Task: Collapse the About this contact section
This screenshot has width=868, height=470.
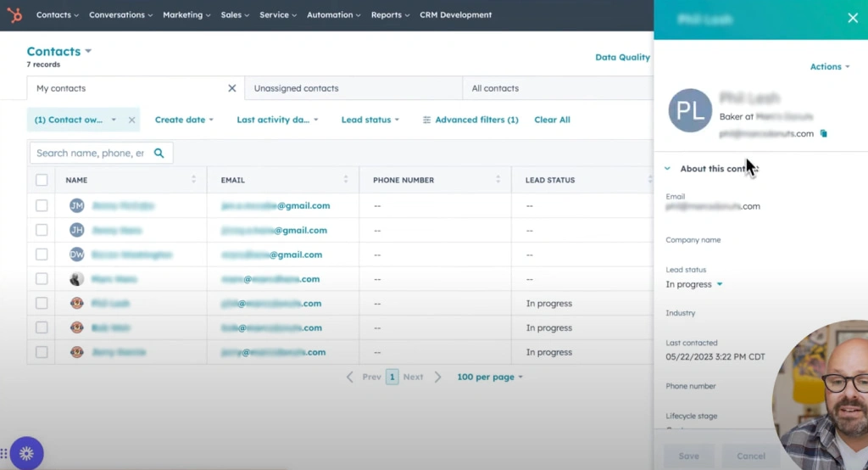Action: tap(668, 169)
